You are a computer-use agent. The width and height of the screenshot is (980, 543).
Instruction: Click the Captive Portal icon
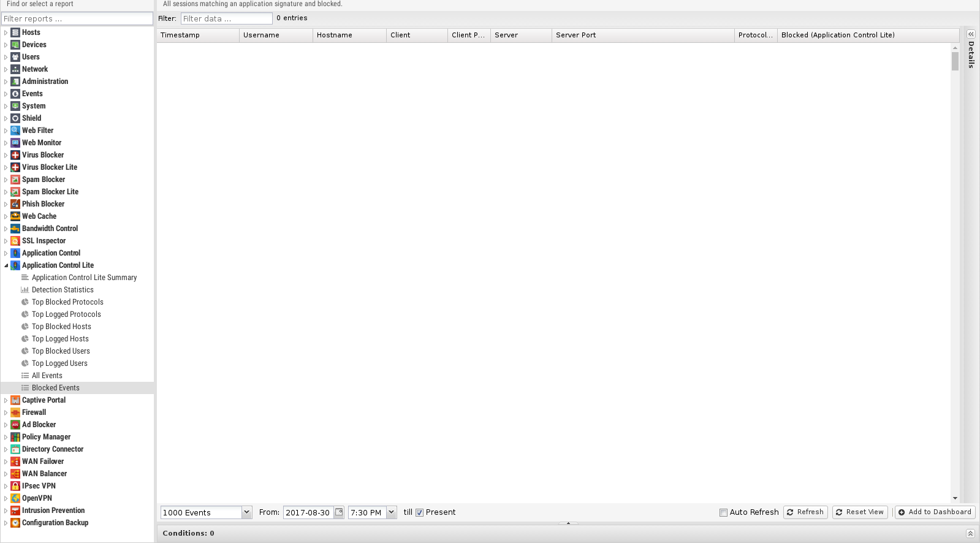15,400
